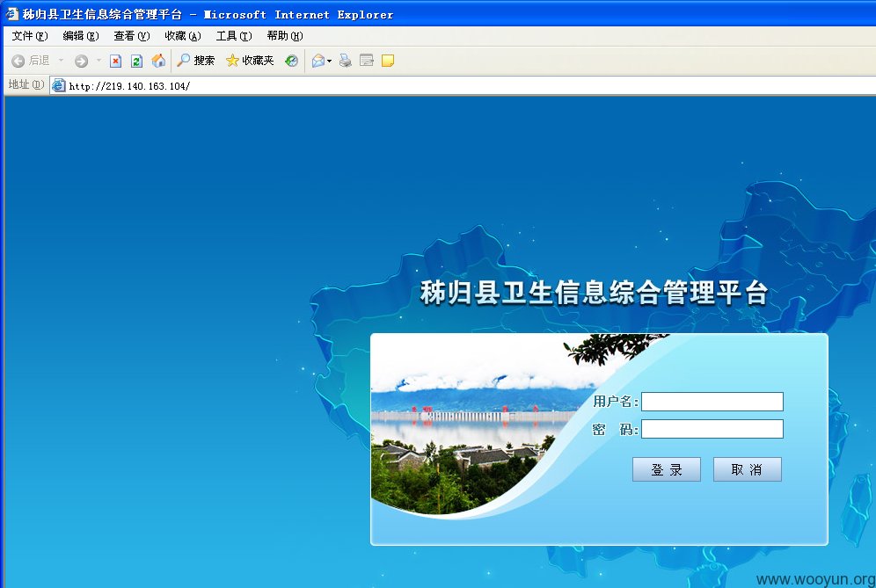
Task: Click the 地址(D) address label
Action: pos(26,85)
